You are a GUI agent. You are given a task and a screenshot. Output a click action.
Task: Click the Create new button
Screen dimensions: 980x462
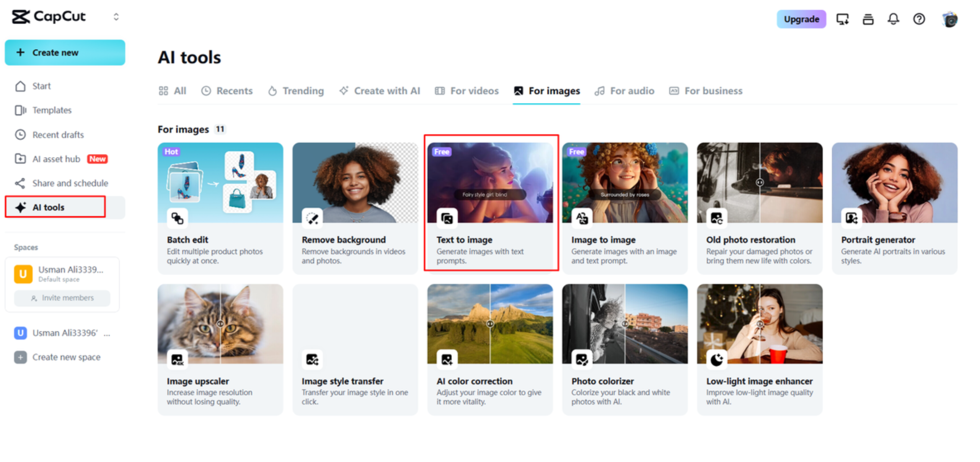coord(65,52)
